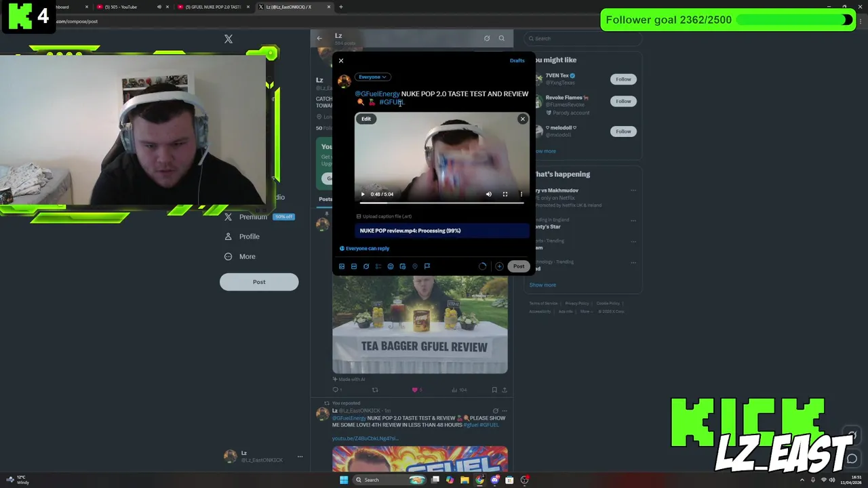Click the sidebar Post button
This screenshot has height=488, width=868.
pos(259,282)
